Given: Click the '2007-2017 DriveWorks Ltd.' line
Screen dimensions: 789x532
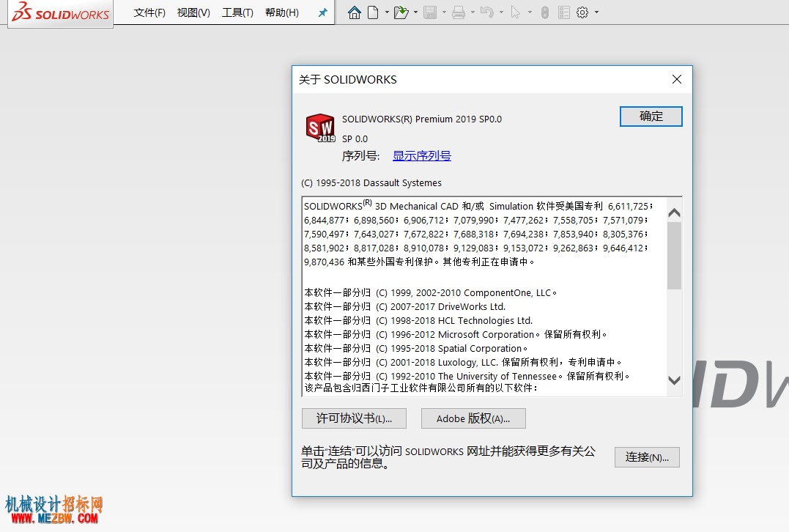Looking at the screenshot, I should [x=404, y=306].
